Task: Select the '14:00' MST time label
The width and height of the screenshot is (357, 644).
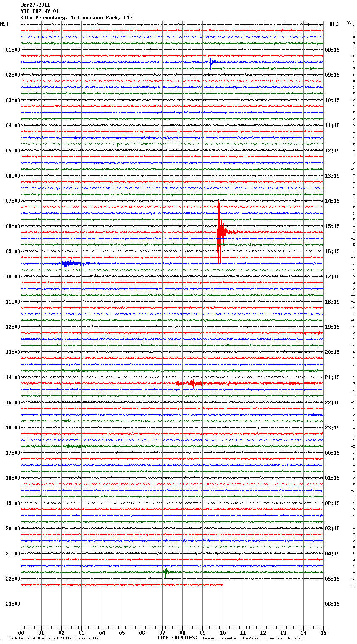Action: point(13,377)
